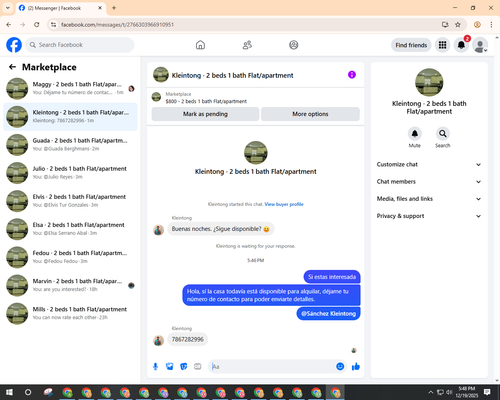Viewport: 500px width, 400px height.
Task: Reload the page in browser
Action: 37,25
